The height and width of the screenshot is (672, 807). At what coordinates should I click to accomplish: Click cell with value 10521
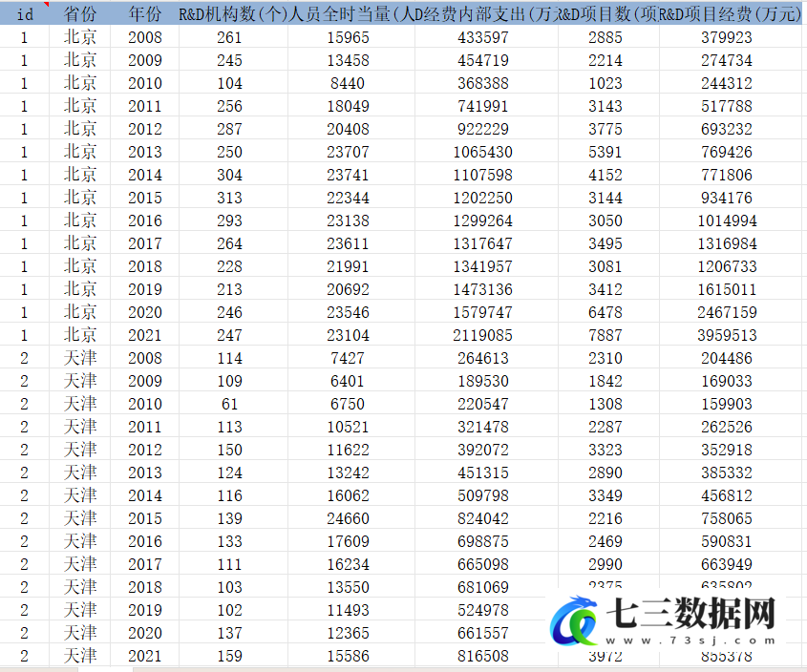coord(351,427)
